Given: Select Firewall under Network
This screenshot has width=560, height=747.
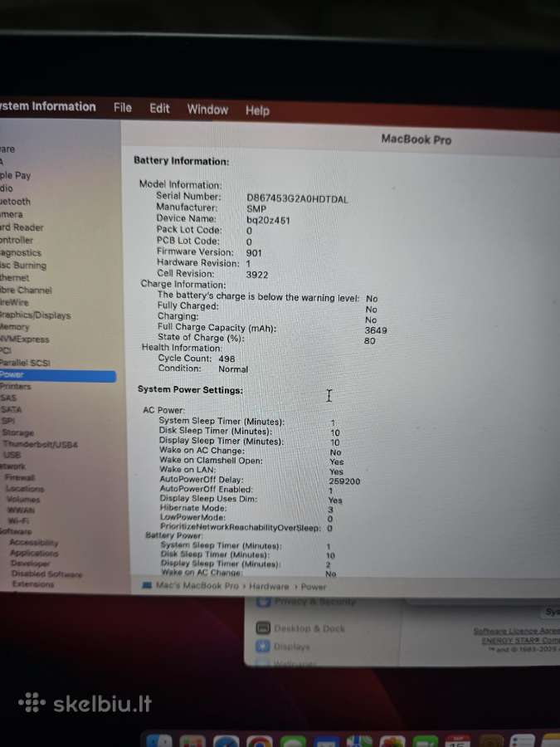Looking at the screenshot, I should click(20, 477).
